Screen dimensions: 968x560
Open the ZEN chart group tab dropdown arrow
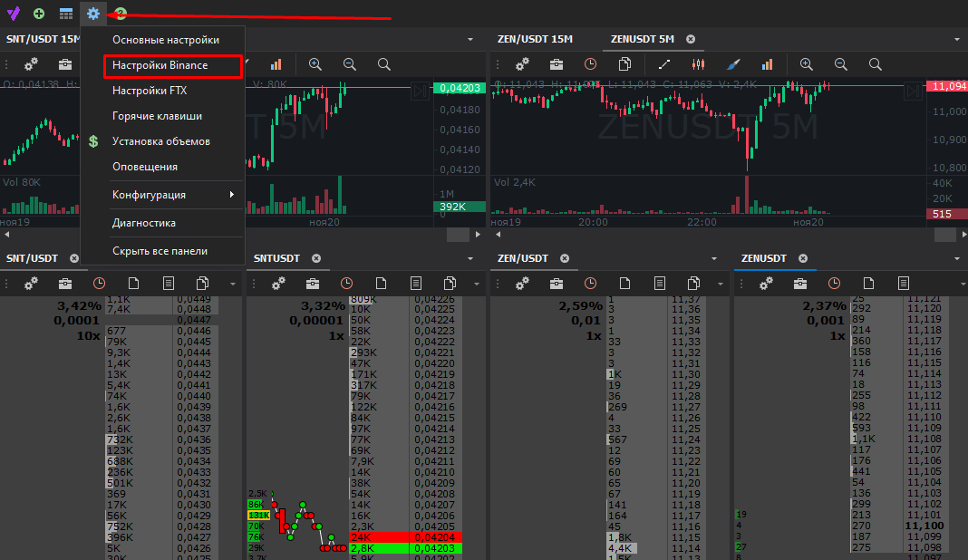[957, 40]
